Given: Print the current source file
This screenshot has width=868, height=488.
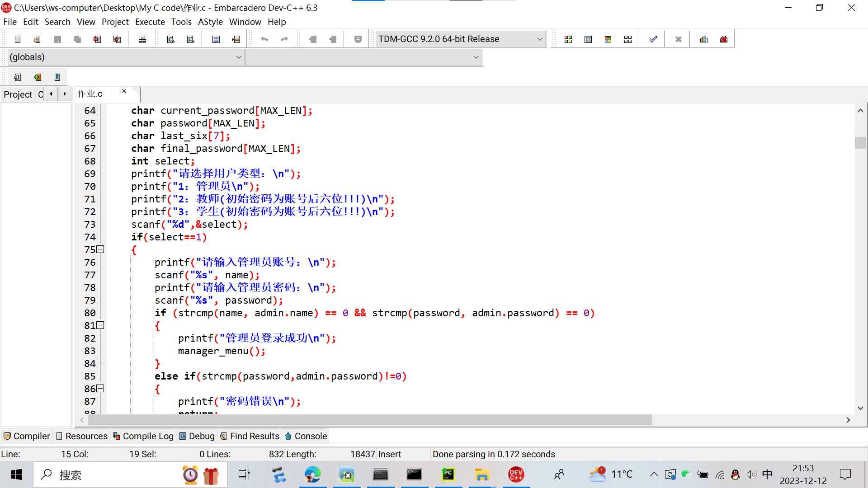Looking at the screenshot, I should pos(142,39).
